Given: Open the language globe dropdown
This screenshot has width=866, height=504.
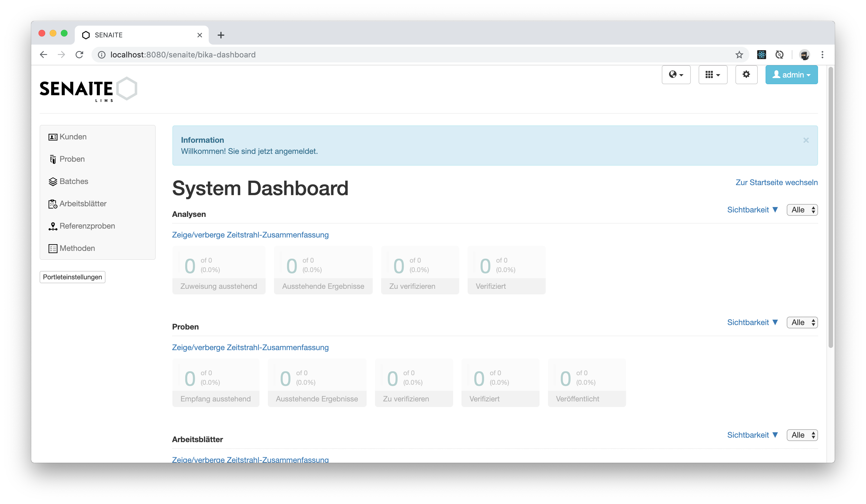Looking at the screenshot, I should (676, 74).
